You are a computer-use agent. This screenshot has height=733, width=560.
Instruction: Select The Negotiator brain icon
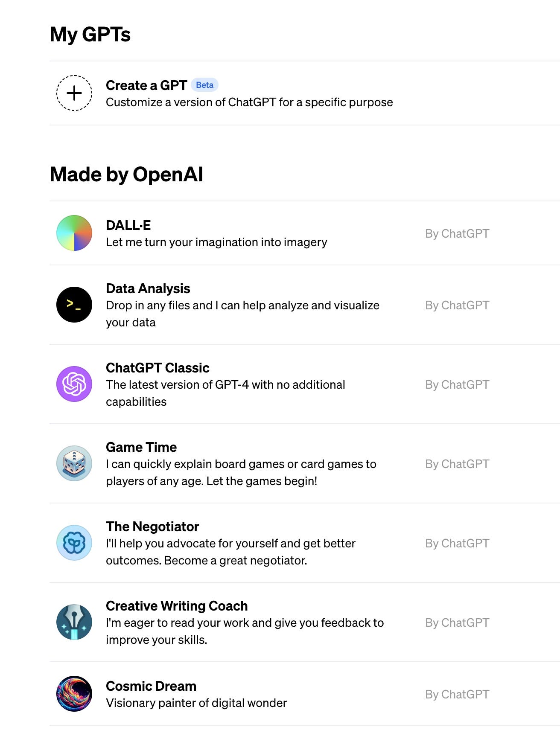(x=73, y=543)
